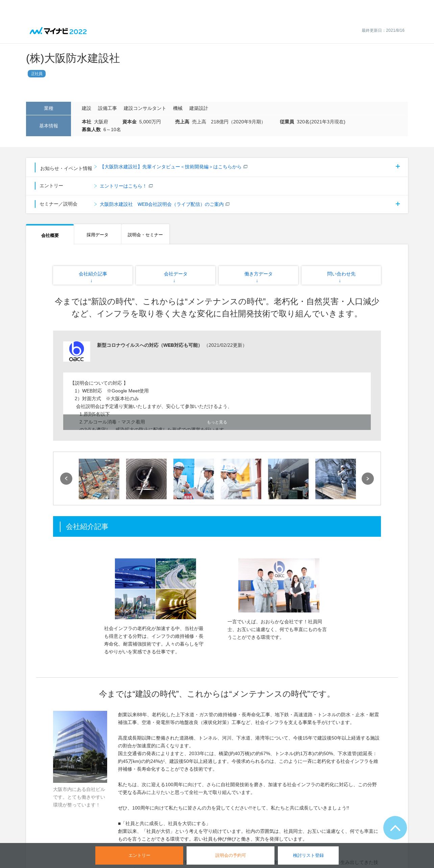The width and height of the screenshot is (434, 868).
Task: Click the 基本情報 row label
Action: tap(48, 126)
